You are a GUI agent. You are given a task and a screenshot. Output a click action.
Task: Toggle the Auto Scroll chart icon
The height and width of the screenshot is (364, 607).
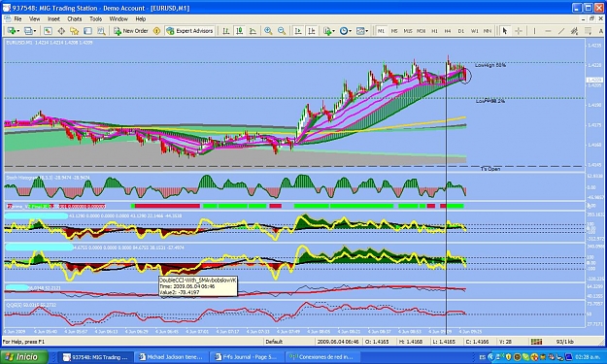coord(298,31)
